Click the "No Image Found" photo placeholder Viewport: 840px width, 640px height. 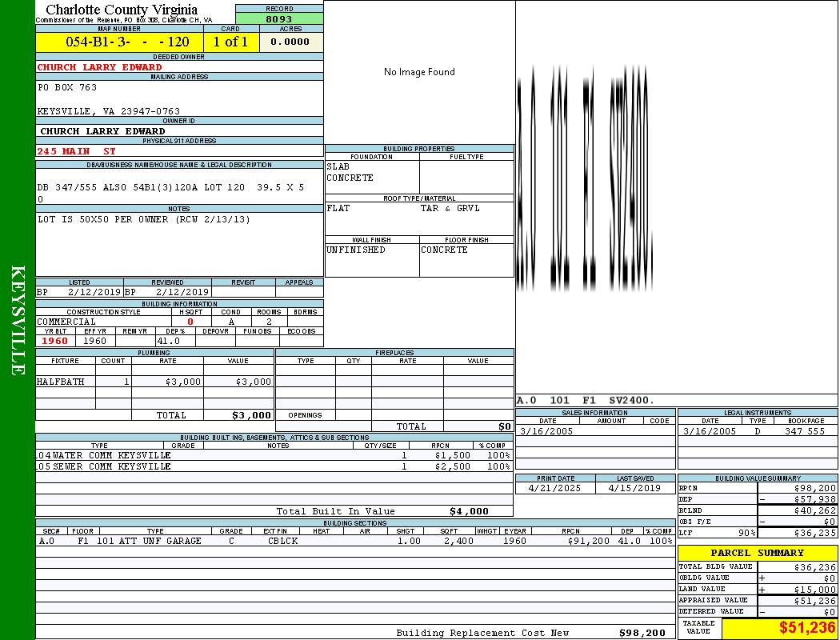click(x=419, y=72)
